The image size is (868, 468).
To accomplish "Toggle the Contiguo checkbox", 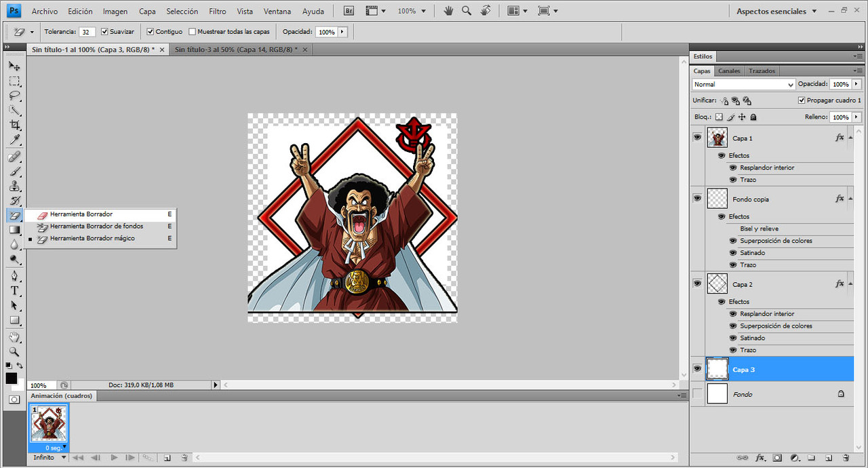I will (x=151, y=32).
